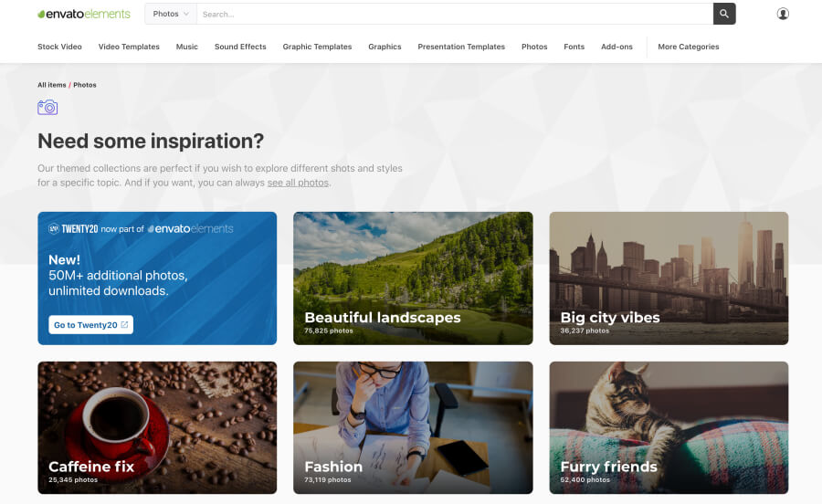Select Presentation Templates in navigation

461,47
